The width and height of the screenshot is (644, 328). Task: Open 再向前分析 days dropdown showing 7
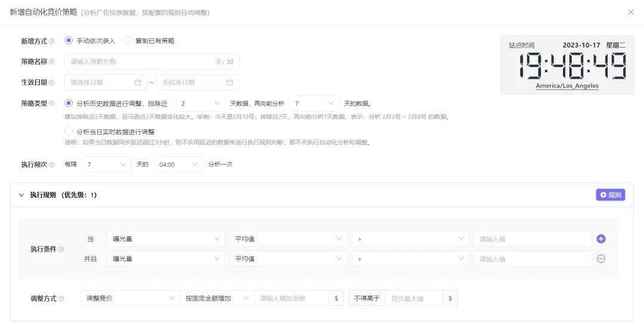(x=314, y=103)
